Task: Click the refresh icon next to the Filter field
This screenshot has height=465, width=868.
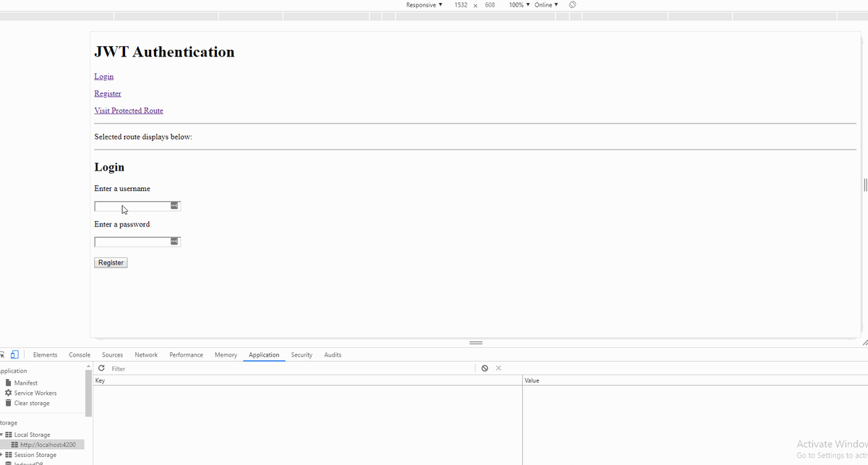Action: 101,368
